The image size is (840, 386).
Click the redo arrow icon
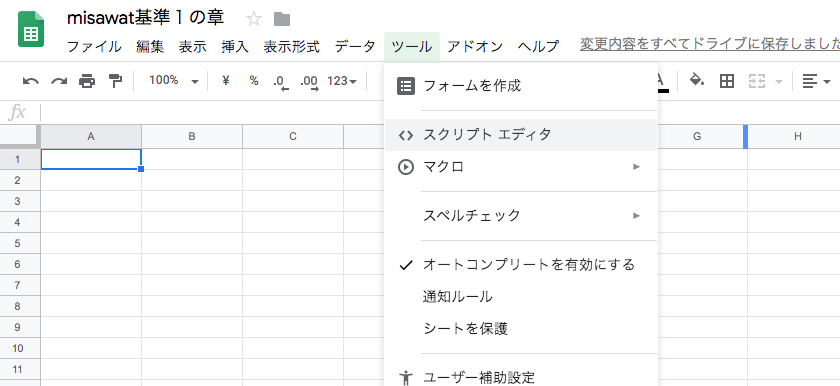tap(59, 81)
